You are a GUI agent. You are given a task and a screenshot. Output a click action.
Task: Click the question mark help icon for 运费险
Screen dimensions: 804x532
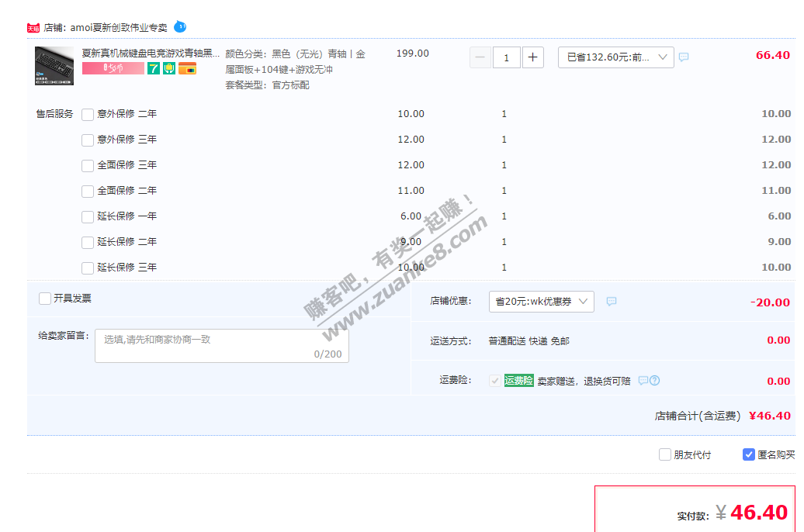(655, 381)
